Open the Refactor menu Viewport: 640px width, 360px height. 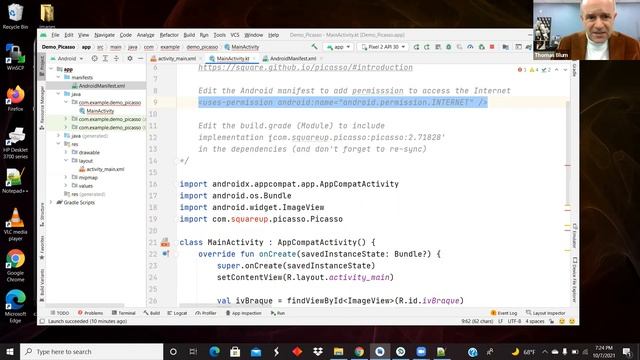169,35
